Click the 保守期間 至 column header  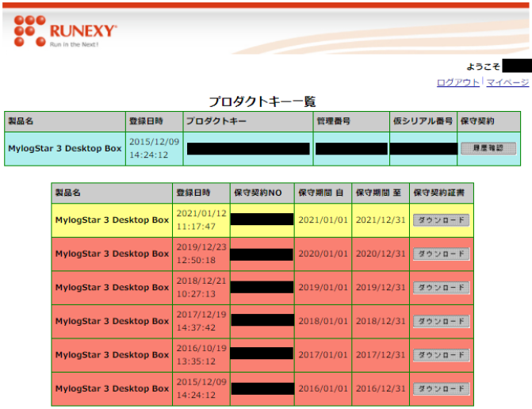click(381, 193)
